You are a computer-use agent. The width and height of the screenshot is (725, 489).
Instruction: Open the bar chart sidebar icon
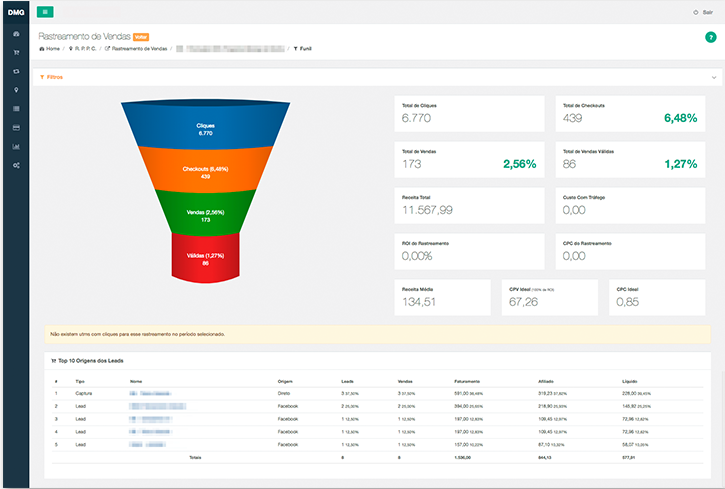(15, 146)
